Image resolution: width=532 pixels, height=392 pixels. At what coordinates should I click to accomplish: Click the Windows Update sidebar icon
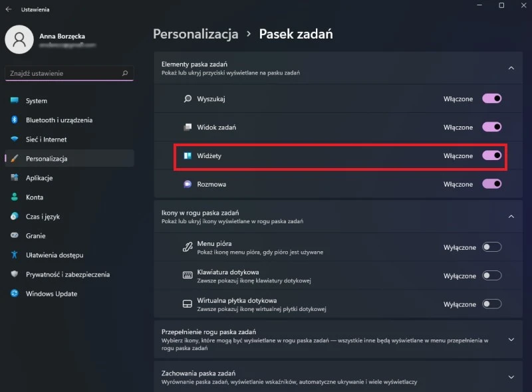click(14, 294)
